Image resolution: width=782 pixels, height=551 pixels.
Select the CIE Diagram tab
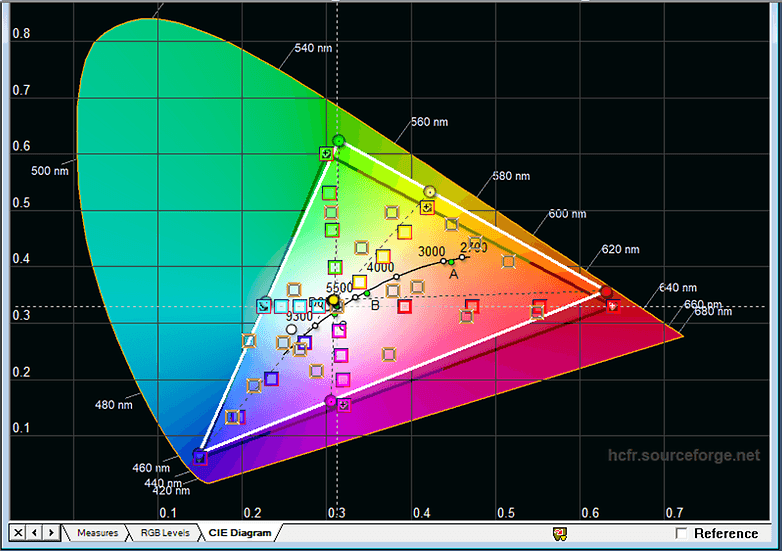[238, 533]
